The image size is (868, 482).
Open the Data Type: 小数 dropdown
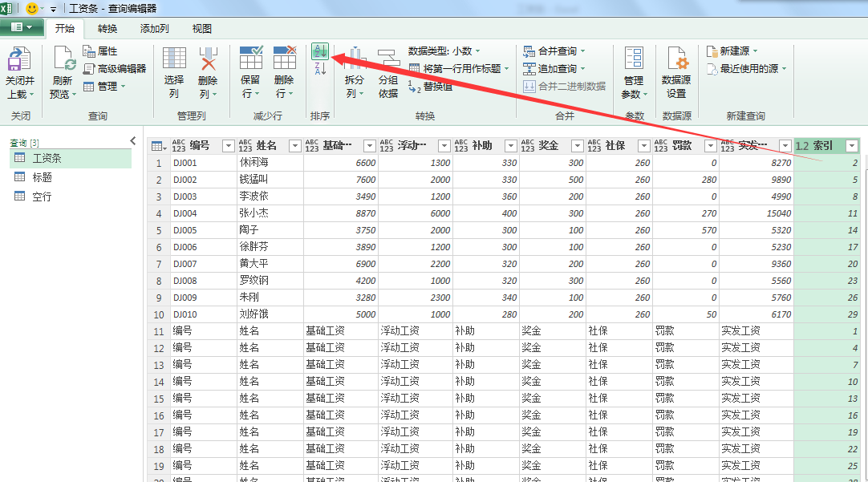point(444,51)
